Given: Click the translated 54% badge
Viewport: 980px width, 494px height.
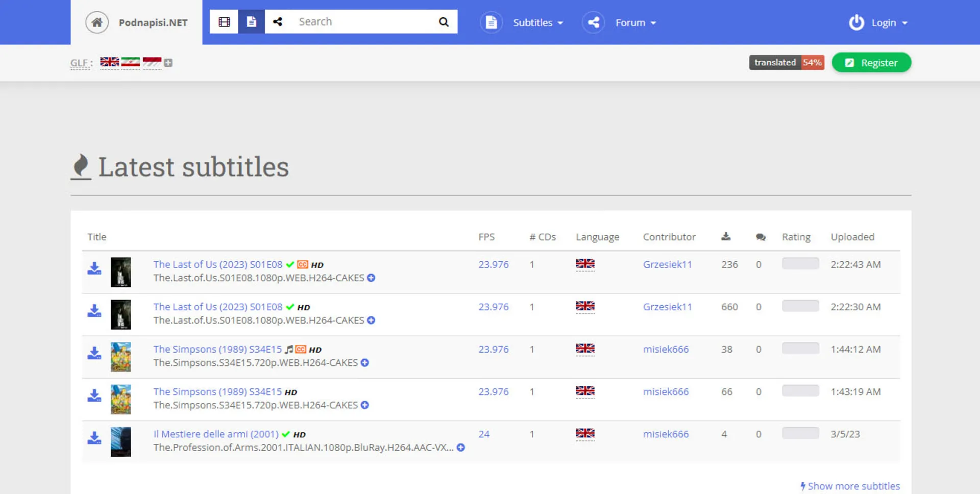Looking at the screenshot, I should 786,62.
